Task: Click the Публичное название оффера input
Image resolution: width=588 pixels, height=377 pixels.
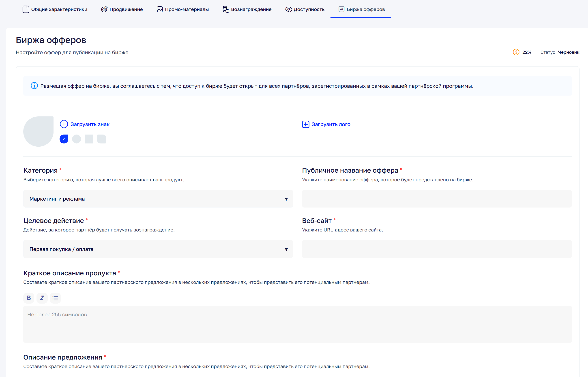Action: [x=436, y=199]
